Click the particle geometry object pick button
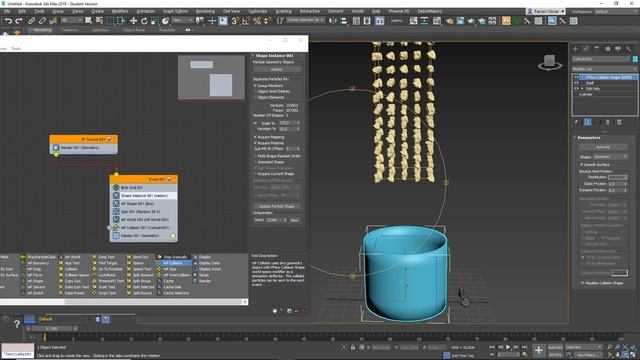This screenshot has height=360, width=640. pos(277,70)
